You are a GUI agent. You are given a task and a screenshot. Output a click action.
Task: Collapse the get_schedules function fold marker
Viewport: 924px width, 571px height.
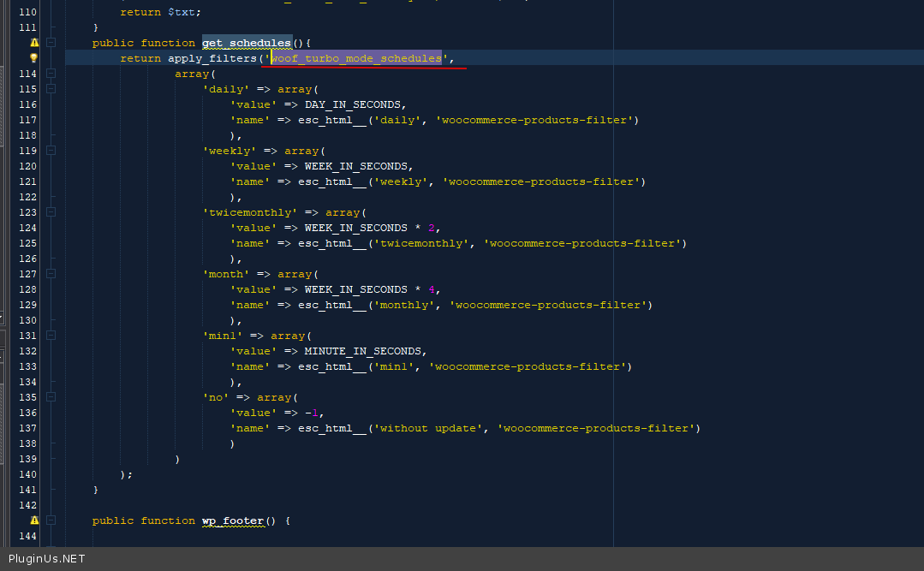click(51, 43)
